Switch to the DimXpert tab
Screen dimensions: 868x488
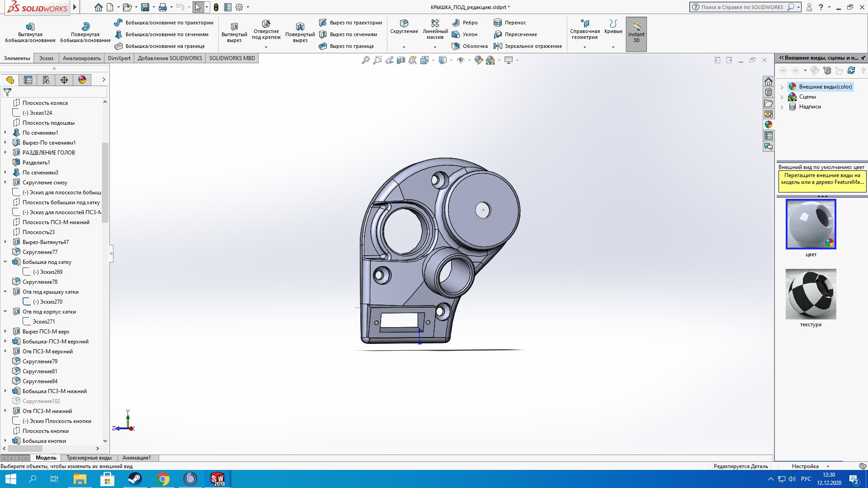(x=119, y=58)
